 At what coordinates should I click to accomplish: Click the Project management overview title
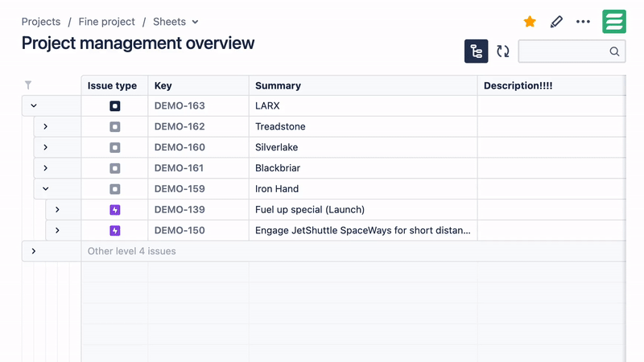[x=138, y=43]
